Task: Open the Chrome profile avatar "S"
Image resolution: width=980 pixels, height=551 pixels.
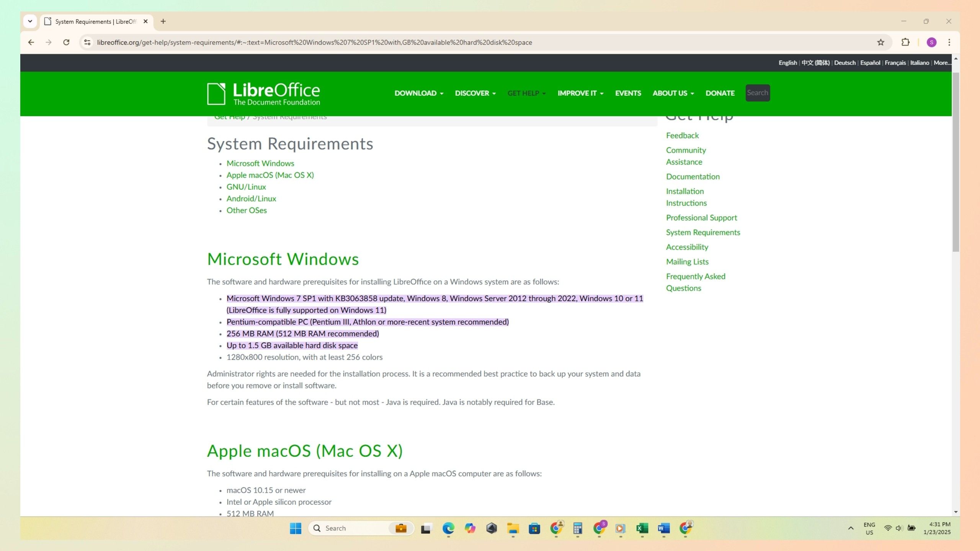Action: [932, 42]
